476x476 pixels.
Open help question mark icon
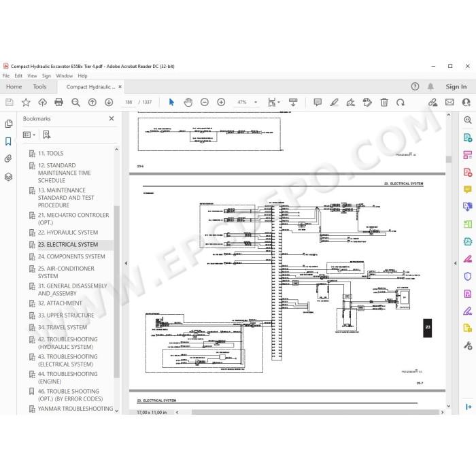pyautogui.click(x=415, y=87)
